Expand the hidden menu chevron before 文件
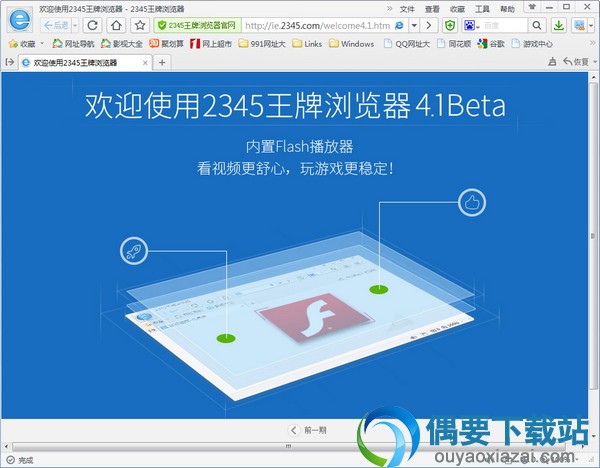This screenshot has width=600, height=468. (x=389, y=8)
